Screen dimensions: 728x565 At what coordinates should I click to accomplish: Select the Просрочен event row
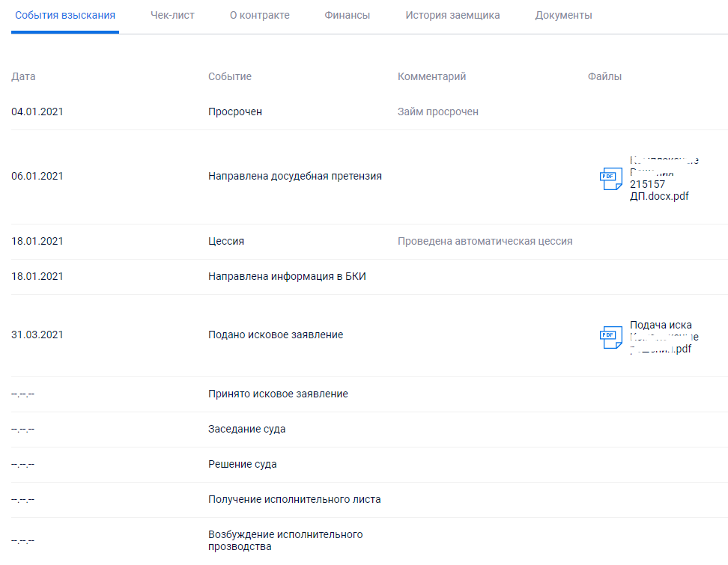[234, 112]
